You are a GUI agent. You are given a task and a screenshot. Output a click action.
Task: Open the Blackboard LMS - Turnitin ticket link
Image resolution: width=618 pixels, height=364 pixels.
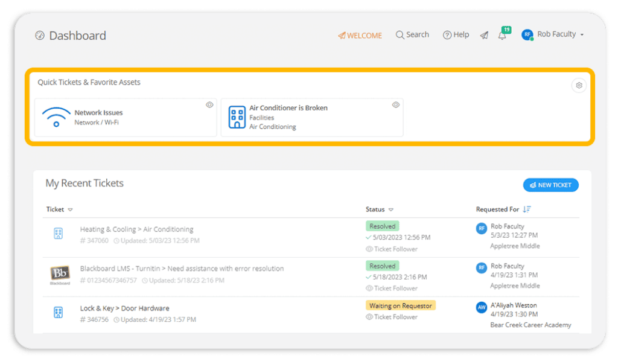click(x=182, y=268)
